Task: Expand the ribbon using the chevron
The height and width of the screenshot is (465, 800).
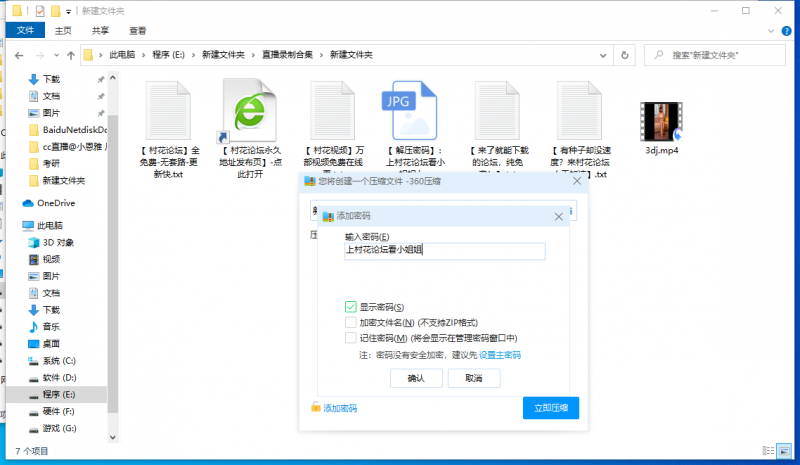Action: tap(773, 30)
